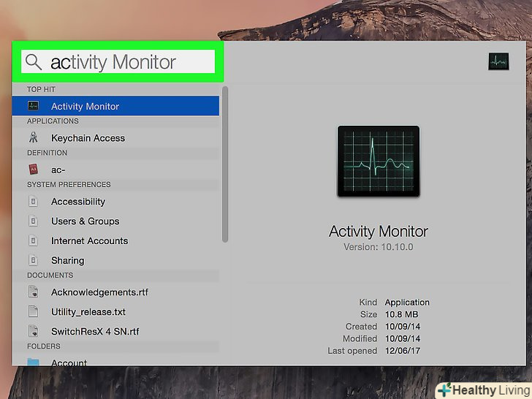Screen dimensions: 532x399
Task: Click the Version: 10.10.0 text
Action: pos(379,247)
